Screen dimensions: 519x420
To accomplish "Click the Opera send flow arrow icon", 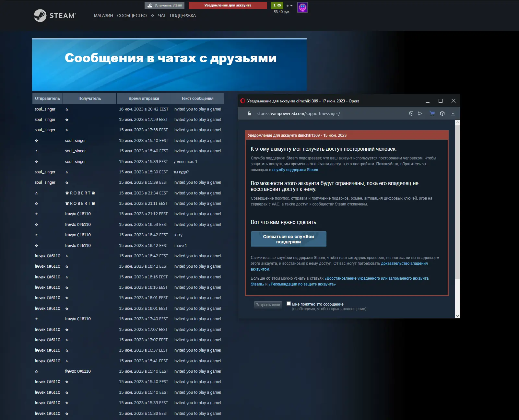I will [x=420, y=113].
